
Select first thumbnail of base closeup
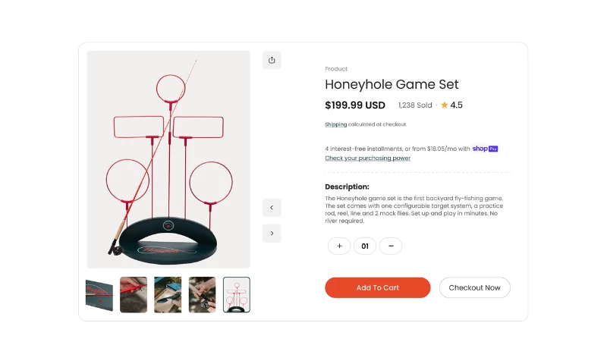[99, 295]
